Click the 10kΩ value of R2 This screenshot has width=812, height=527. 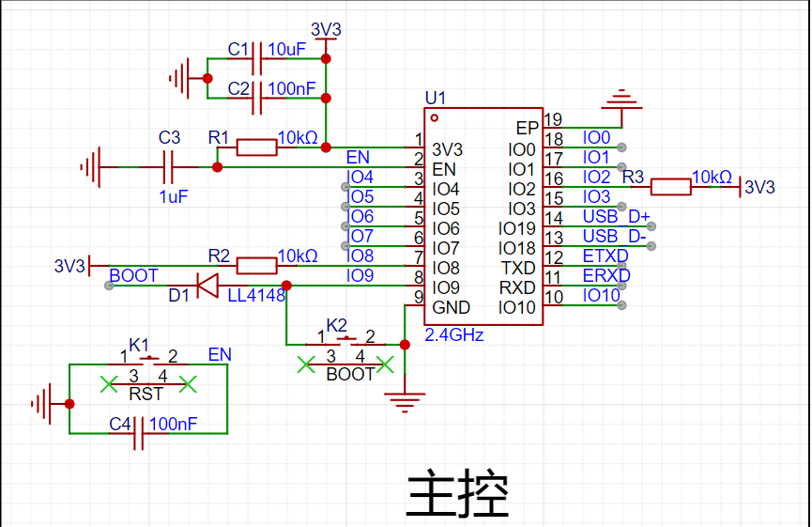pyautogui.click(x=298, y=256)
